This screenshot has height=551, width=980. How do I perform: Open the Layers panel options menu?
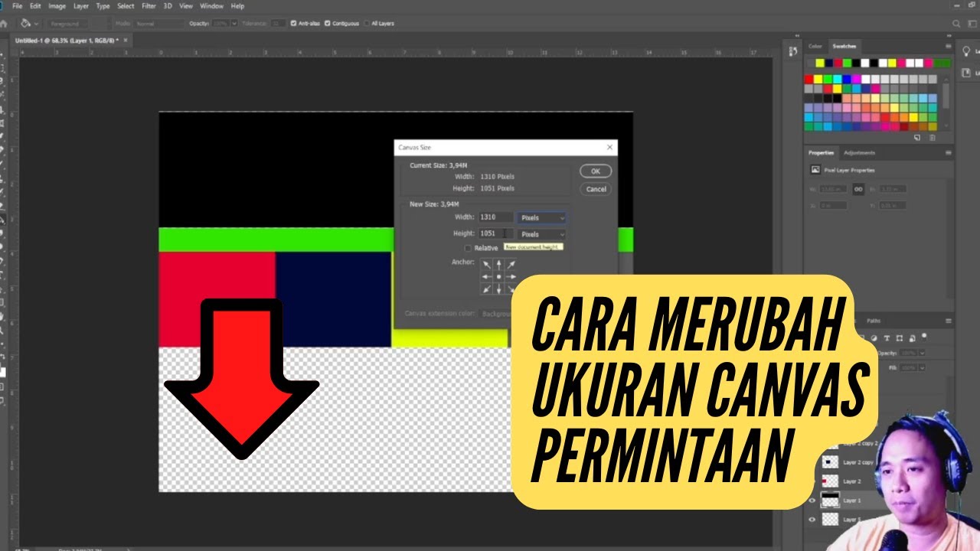pyautogui.click(x=949, y=321)
